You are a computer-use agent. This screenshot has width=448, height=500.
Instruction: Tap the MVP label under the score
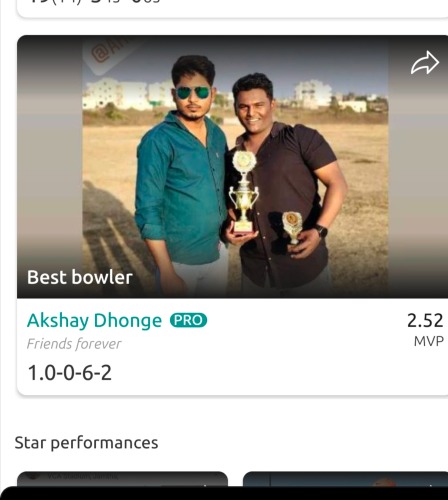(428, 341)
